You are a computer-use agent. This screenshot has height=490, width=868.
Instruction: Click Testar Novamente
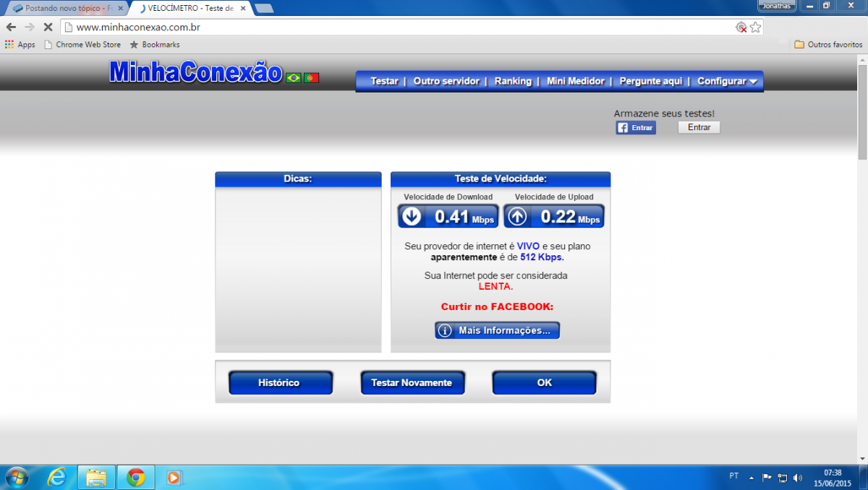(x=412, y=383)
